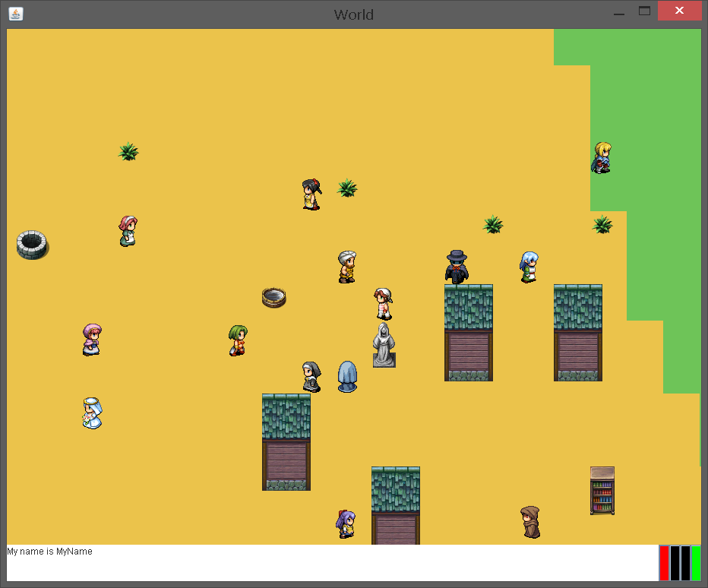Click the bride in white dress

tap(92, 413)
